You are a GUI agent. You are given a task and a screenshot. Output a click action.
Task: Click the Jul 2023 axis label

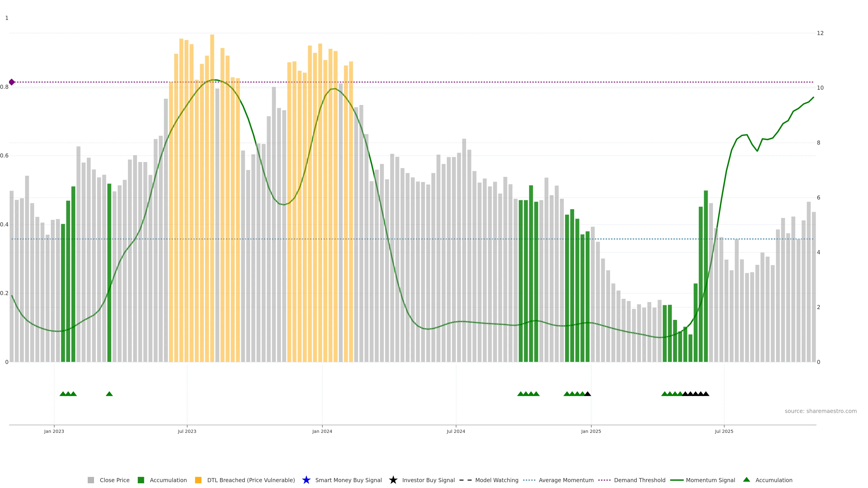tap(187, 431)
